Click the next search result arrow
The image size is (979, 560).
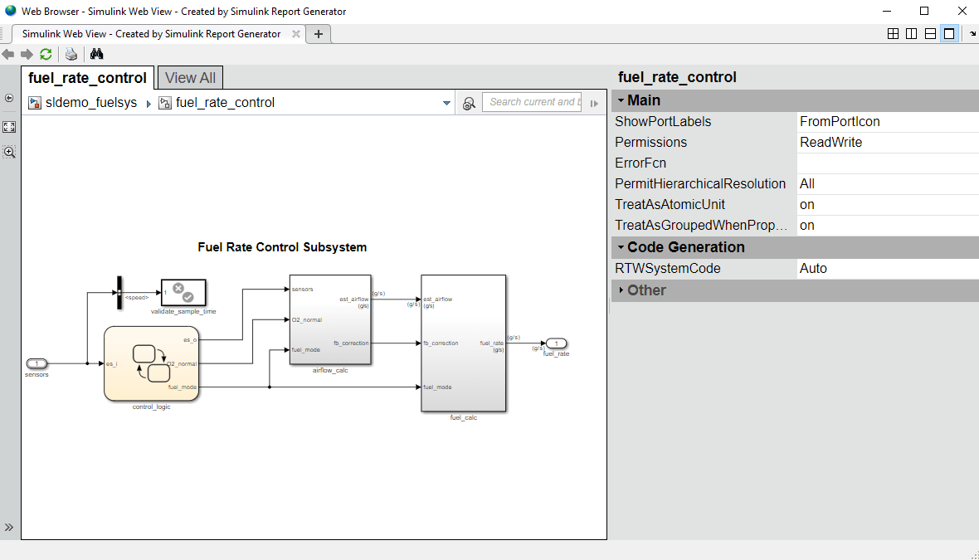tap(594, 103)
